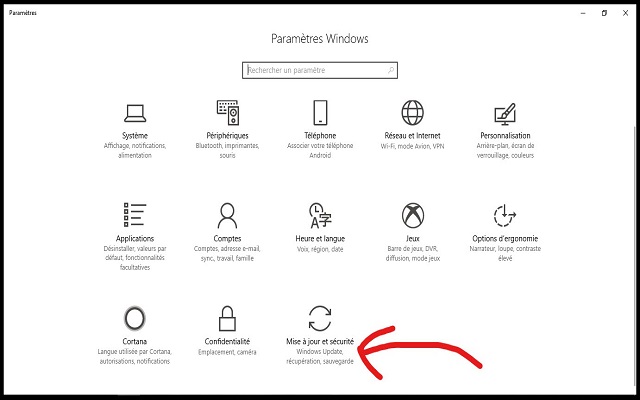Open the Heure et langue icon
Viewport: 640px width, 400px height.
click(x=320, y=215)
